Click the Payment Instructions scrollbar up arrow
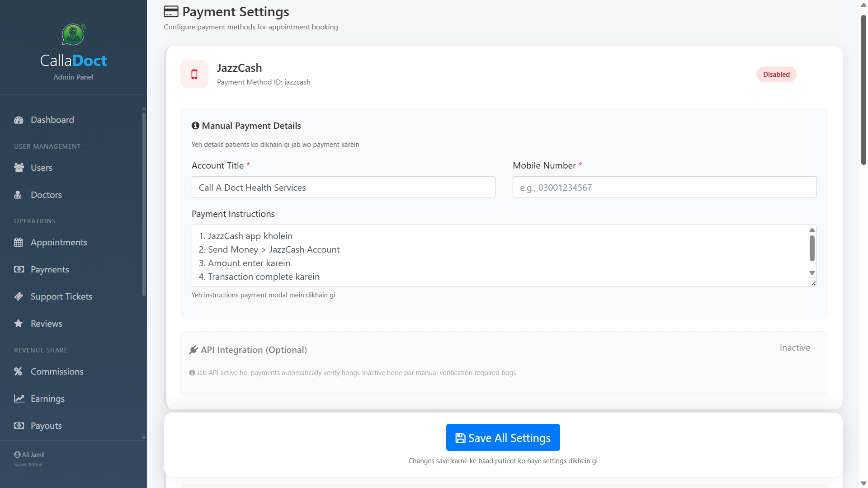This screenshot has width=868, height=488. coord(812,230)
